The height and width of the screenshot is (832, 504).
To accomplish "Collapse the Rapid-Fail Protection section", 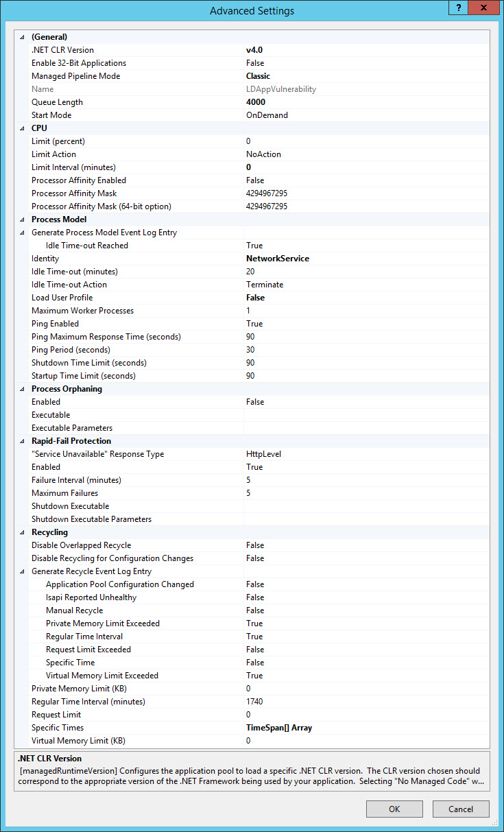I will [21, 441].
